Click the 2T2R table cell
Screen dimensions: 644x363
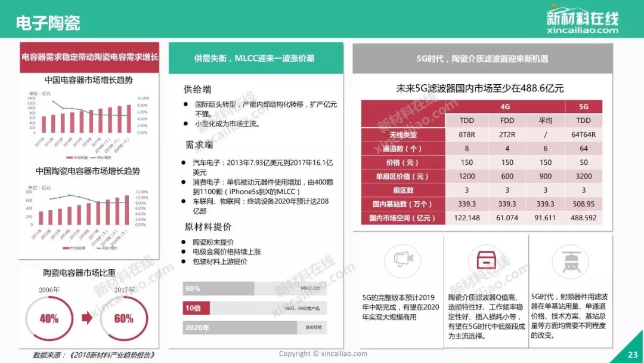[507, 134]
